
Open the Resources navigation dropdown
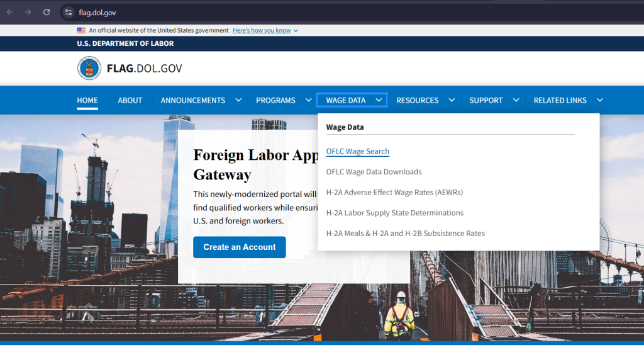coord(418,100)
